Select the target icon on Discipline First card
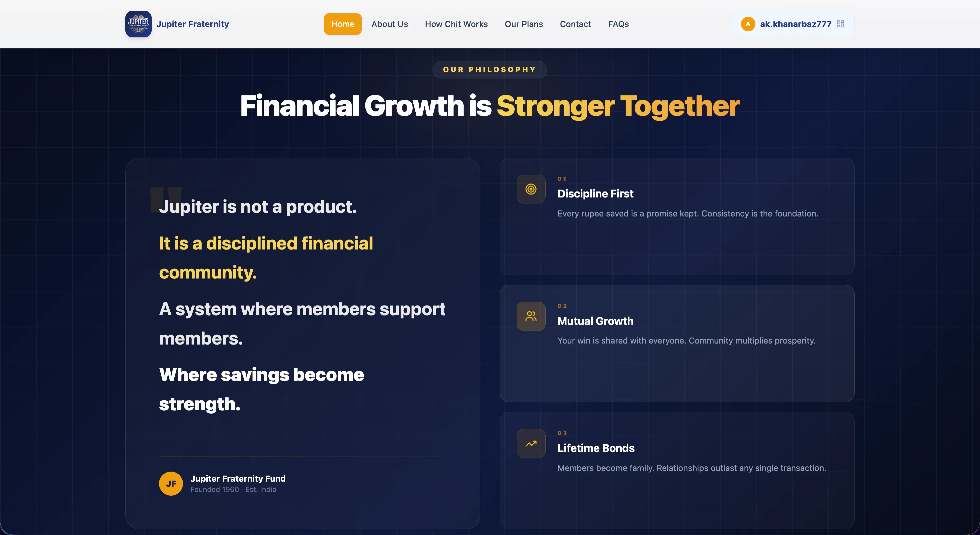The image size is (980, 535). point(531,189)
